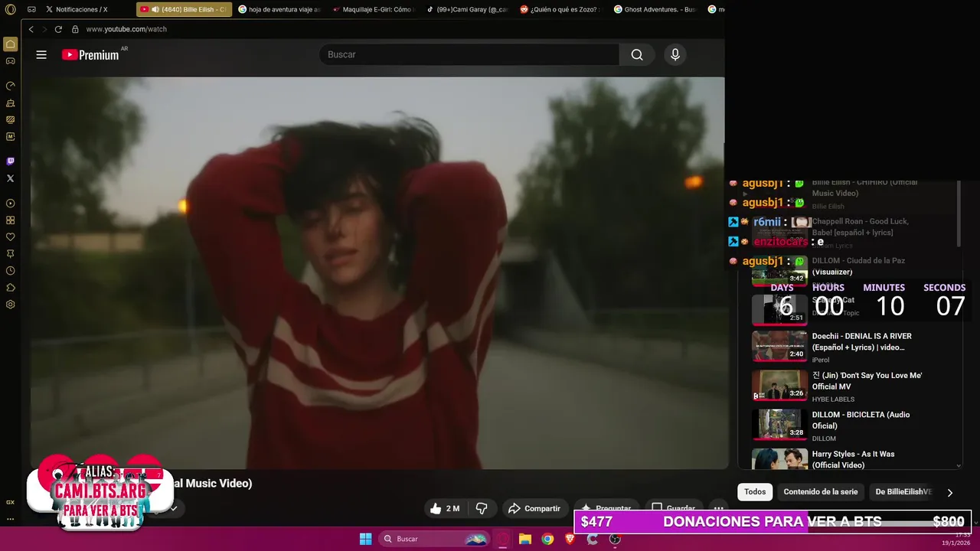The image size is (980, 551).
Task: Switch to ¿Quién o qué es Zozo? tab
Action: pos(561,9)
